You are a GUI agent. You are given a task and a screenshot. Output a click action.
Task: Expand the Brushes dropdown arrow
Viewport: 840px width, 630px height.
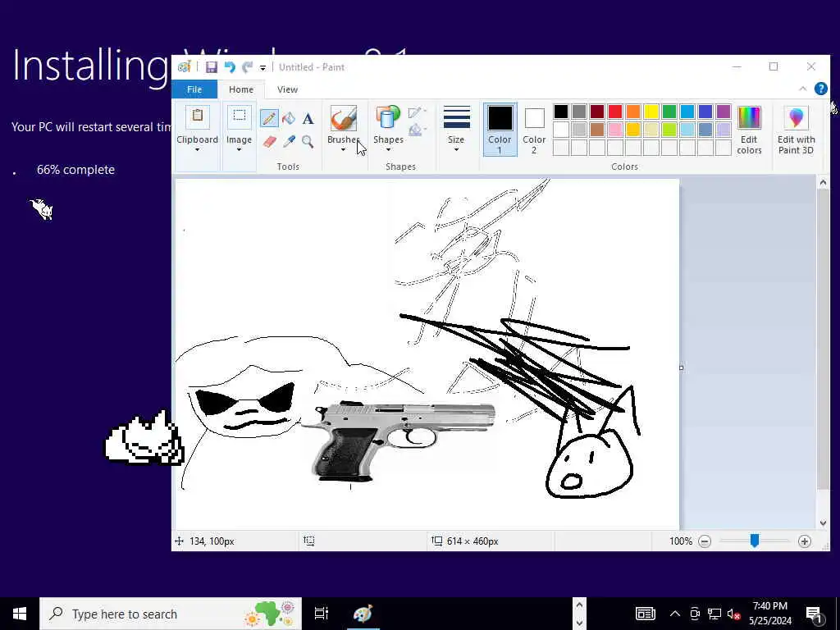[344, 150]
